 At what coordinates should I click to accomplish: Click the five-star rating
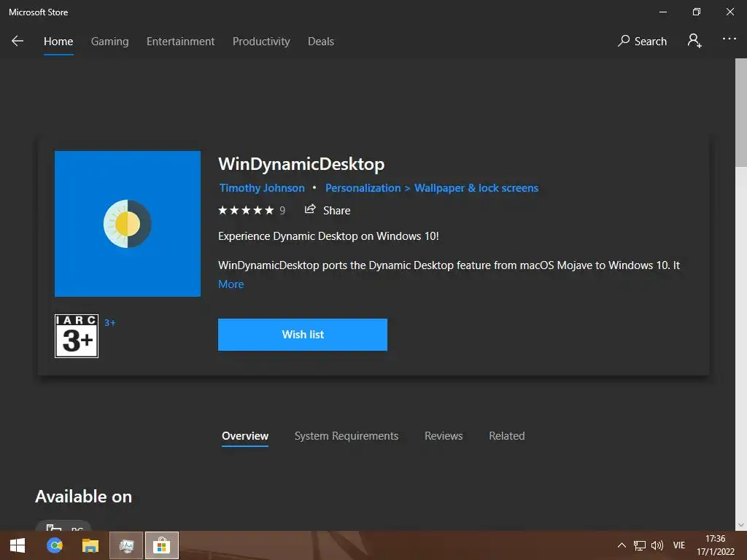click(x=246, y=211)
